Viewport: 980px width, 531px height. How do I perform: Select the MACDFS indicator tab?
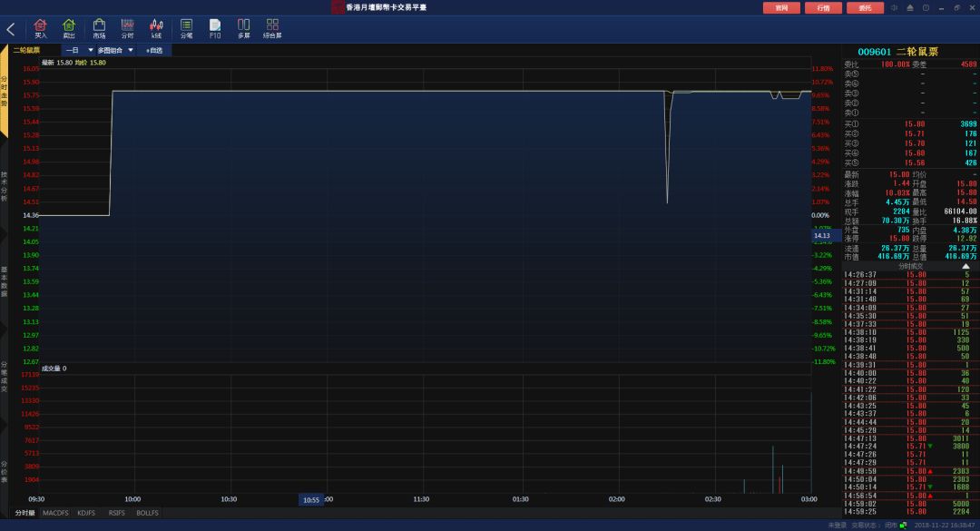pos(55,513)
